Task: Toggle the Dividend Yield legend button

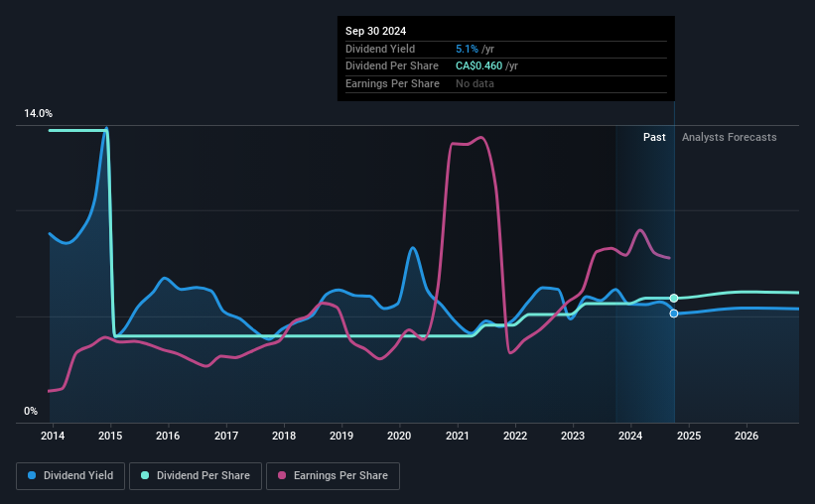Action: [70, 476]
